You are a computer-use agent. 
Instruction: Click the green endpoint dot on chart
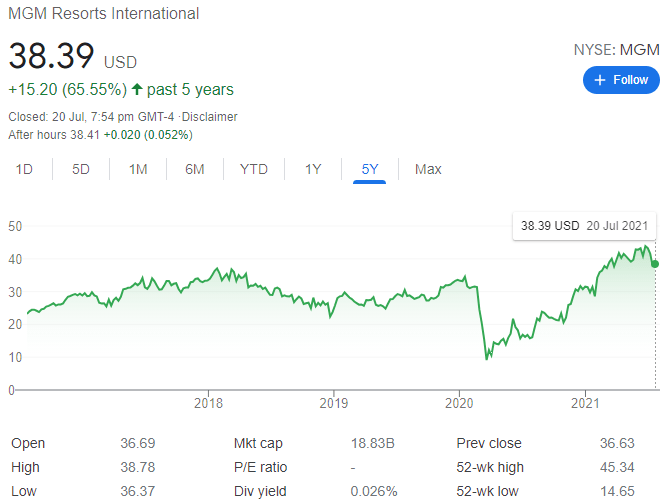(x=655, y=264)
